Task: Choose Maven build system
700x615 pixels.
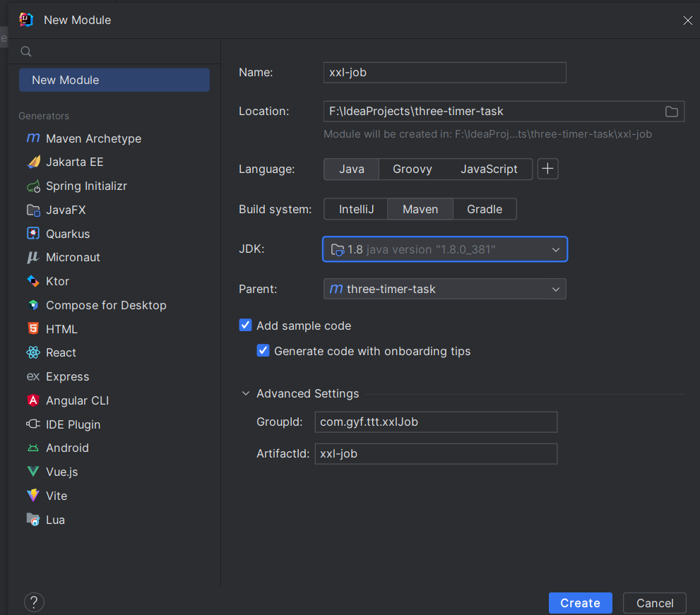Action: (420, 209)
